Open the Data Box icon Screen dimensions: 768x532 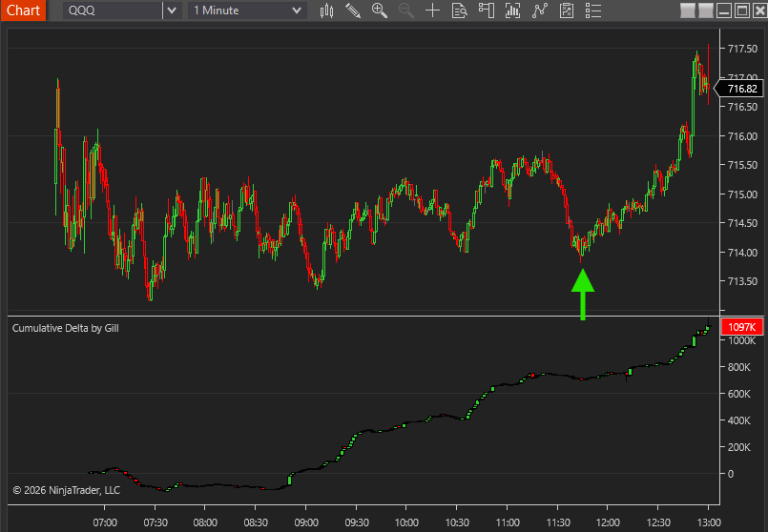(x=460, y=10)
